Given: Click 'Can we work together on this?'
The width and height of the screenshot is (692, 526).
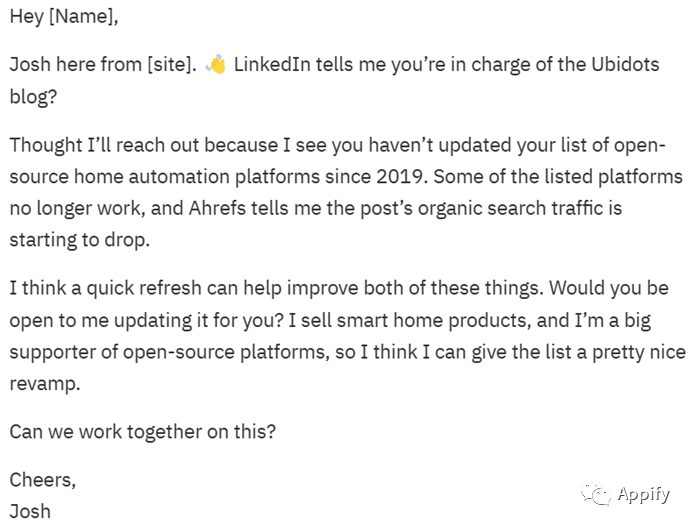Looking at the screenshot, I should click(x=143, y=432).
